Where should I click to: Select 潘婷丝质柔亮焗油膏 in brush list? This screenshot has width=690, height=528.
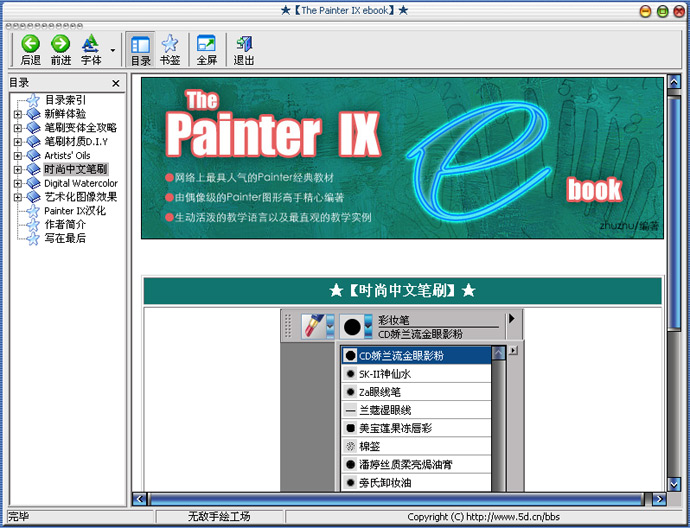point(416,464)
